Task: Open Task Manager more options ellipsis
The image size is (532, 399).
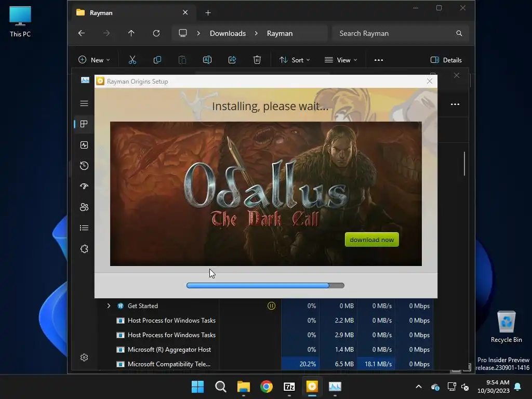Action: pos(455,104)
